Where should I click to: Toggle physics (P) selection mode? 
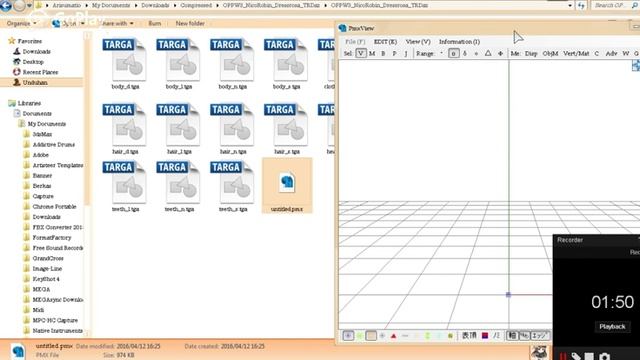click(x=394, y=53)
